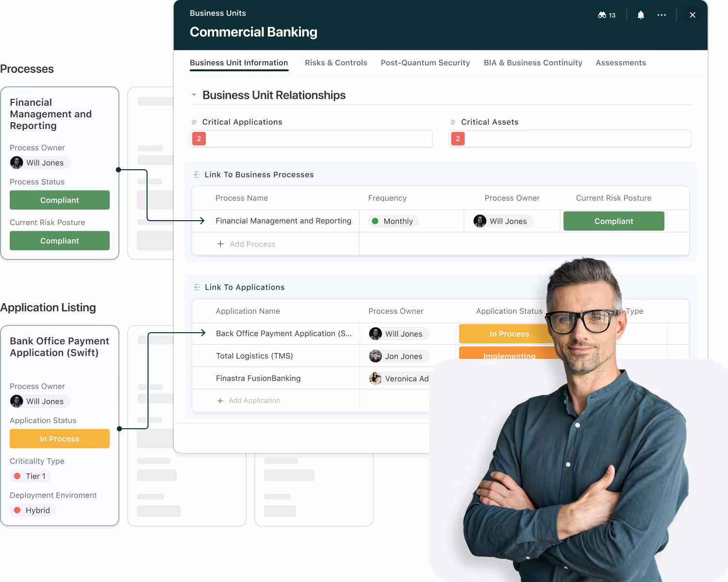
Task: Select the Finastra FusionBanking row
Action: [x=258, y=378]
